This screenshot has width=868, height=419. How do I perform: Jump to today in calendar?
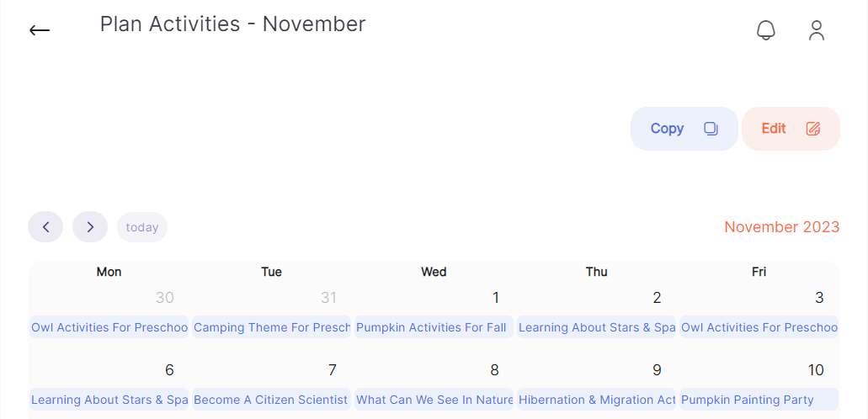tap(142, 227)
